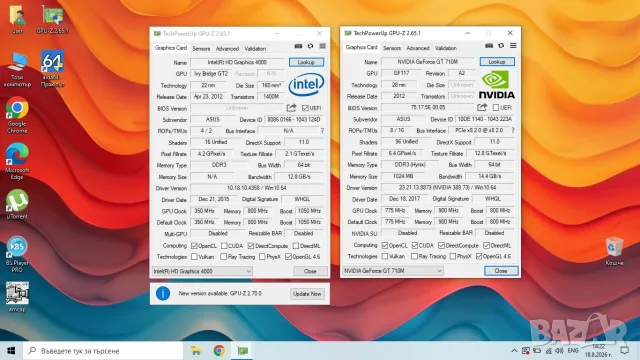This screenshot has height=360, width=640.
Task: Toggle DirectCompute checkbox in Intel window
Action: 251,246
